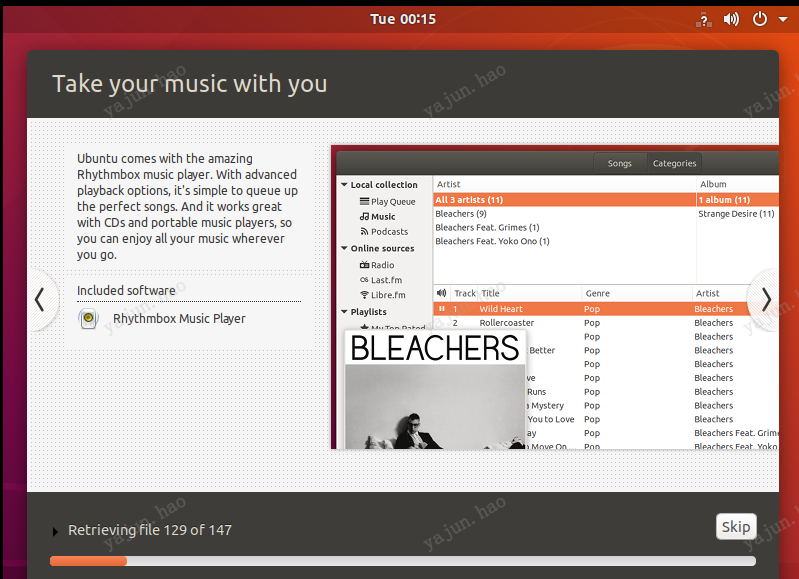
Task: Click the Track column header
Action: click(x=464, y=294)
